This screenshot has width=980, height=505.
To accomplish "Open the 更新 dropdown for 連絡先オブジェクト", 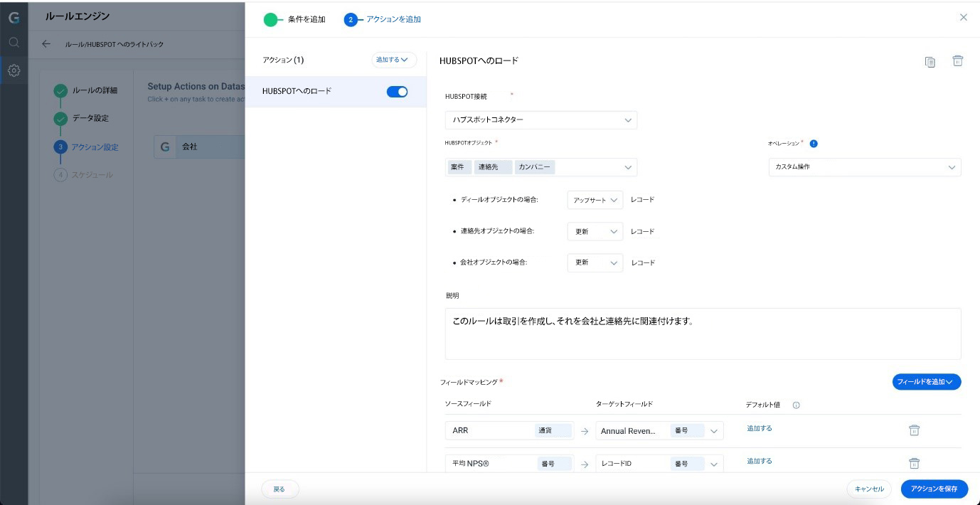I will pos(595,231).
